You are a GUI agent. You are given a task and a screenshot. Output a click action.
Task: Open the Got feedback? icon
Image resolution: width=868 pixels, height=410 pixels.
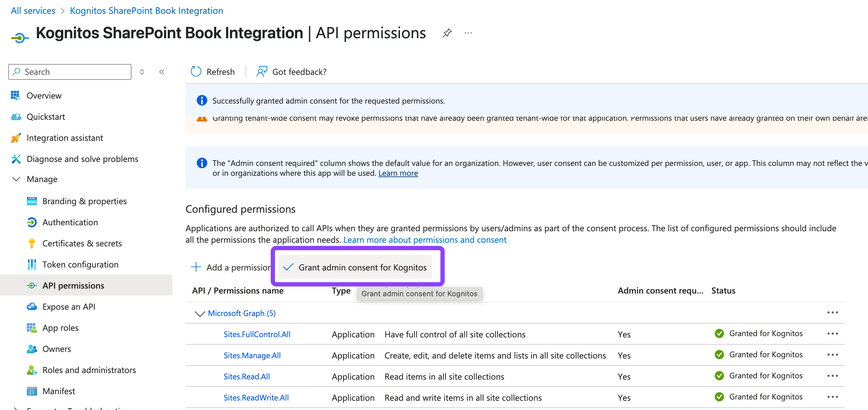(x=262, y=72)
